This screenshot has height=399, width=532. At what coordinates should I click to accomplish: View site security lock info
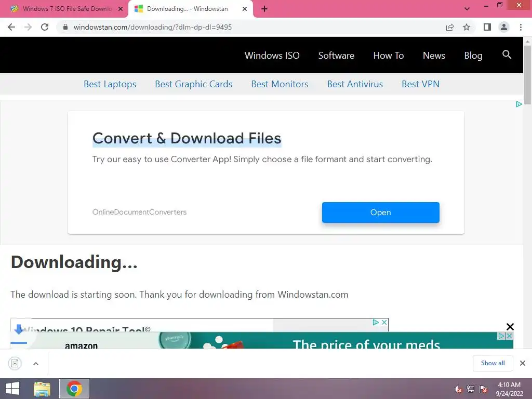point(65,27)
